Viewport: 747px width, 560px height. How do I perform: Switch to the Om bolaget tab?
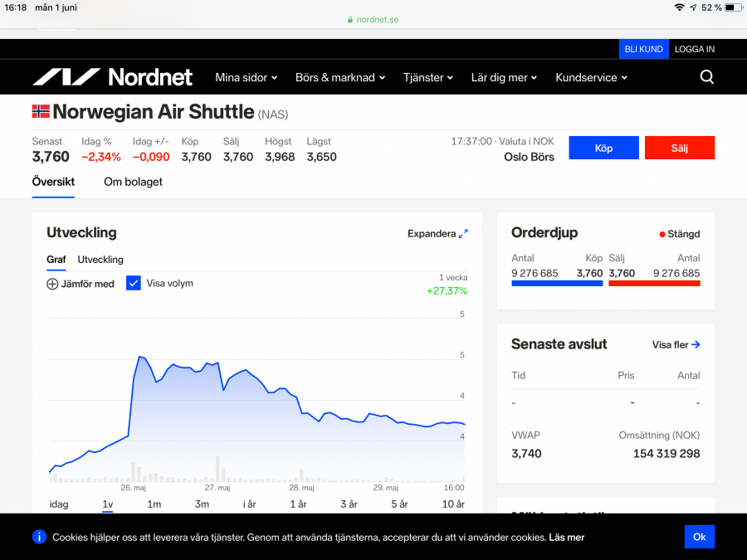click(133, 182)
